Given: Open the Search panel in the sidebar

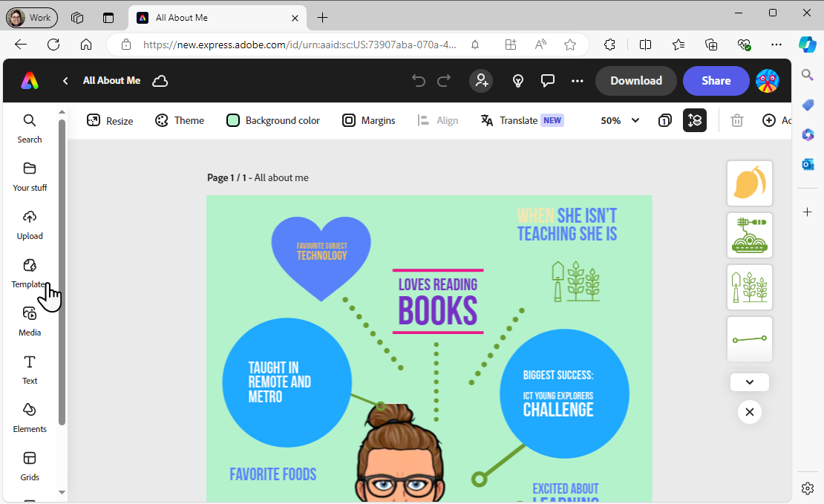Looking at the screenshot, I should click(x=30, y=128).
